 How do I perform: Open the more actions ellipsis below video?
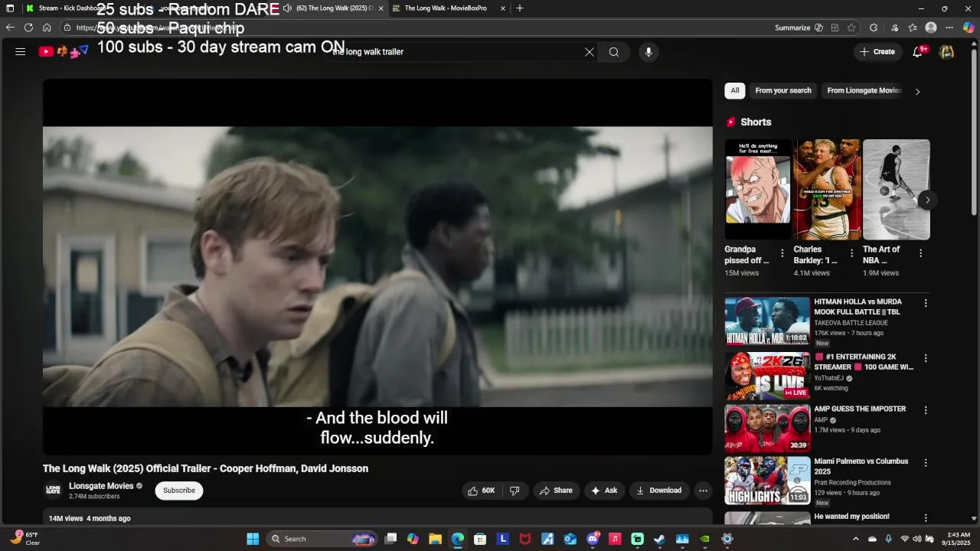pyautogui.click(x=703, y=491)
